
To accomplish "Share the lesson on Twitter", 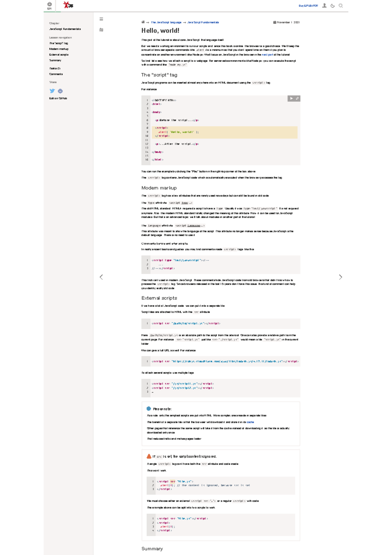I will (x=52, y=91).
